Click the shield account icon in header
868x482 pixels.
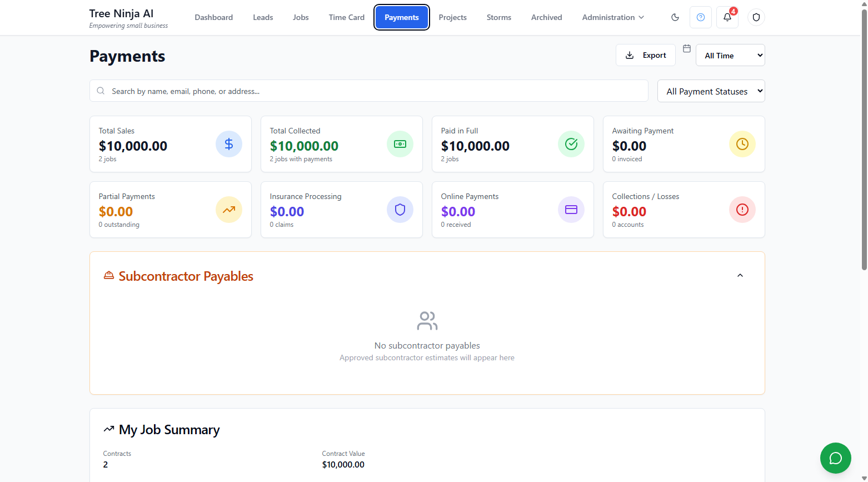click(x=756, y=17)
